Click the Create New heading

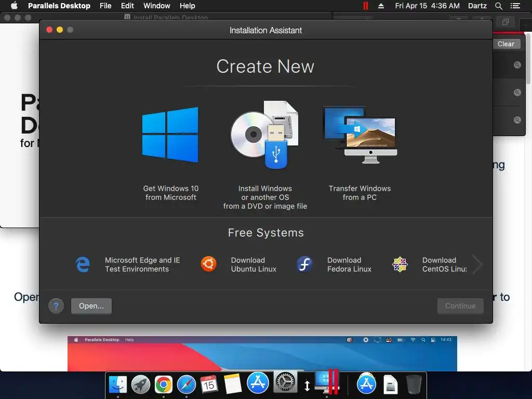[x=265, y=66]
